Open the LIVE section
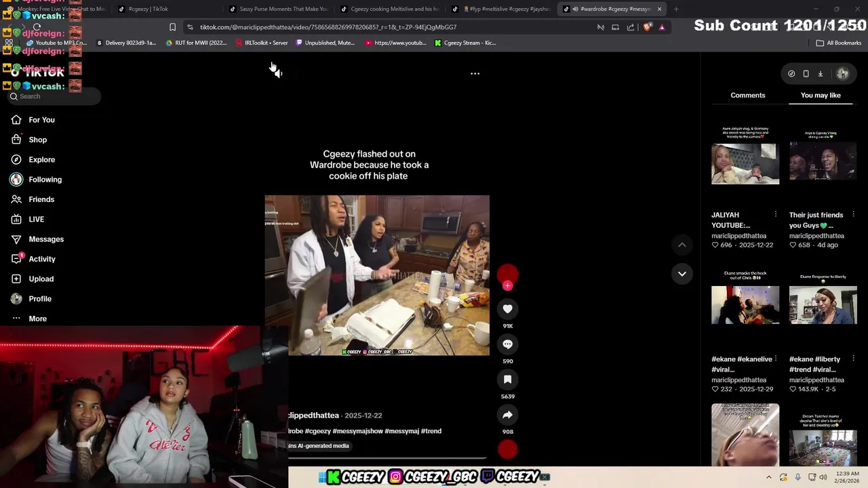The image size is (868, 488). pos(36,219)
